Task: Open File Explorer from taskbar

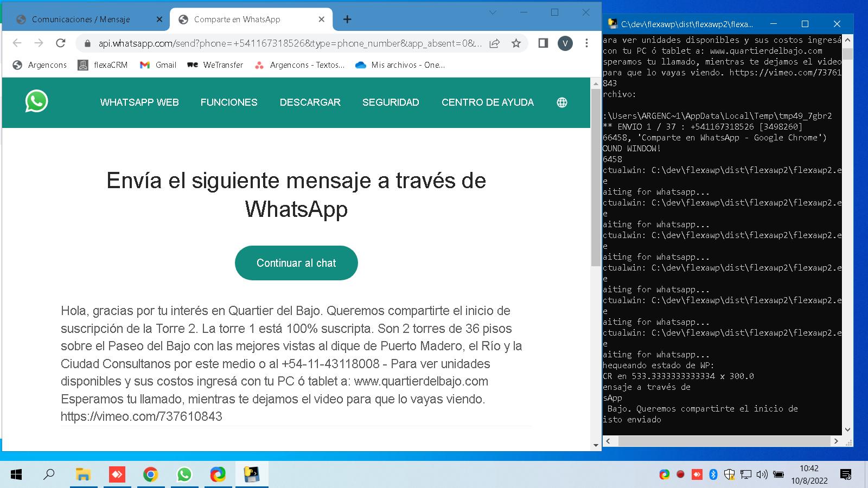Action: pos(83,475)
